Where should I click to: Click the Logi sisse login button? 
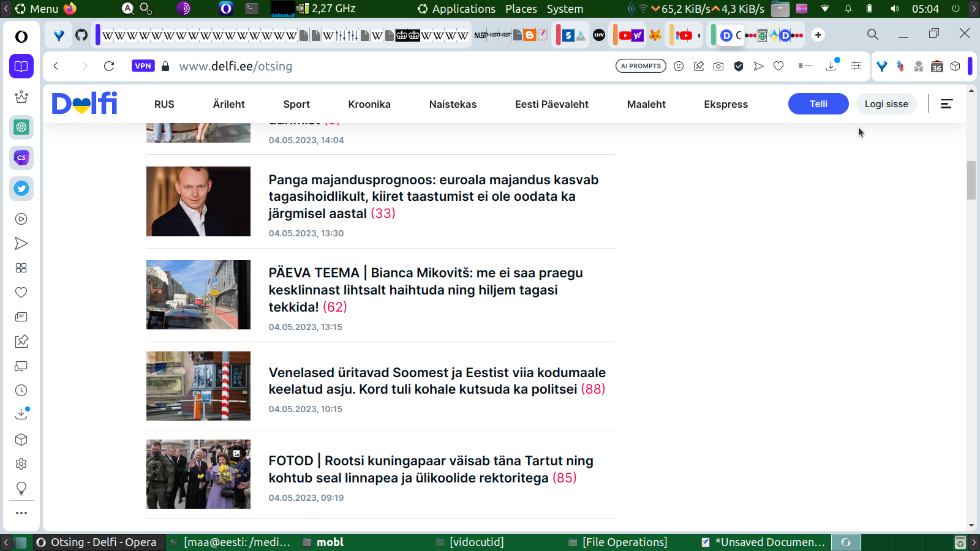point(886,104)
